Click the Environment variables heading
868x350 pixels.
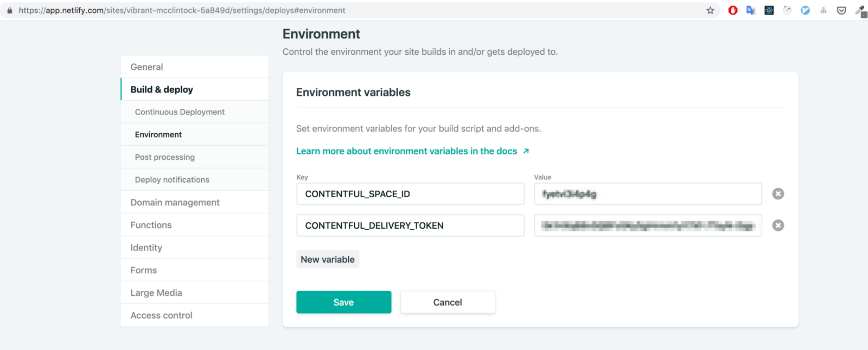[353, 92]
